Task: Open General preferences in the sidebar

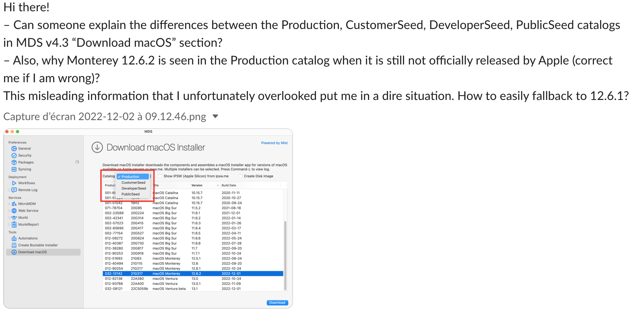Action: 25,148
